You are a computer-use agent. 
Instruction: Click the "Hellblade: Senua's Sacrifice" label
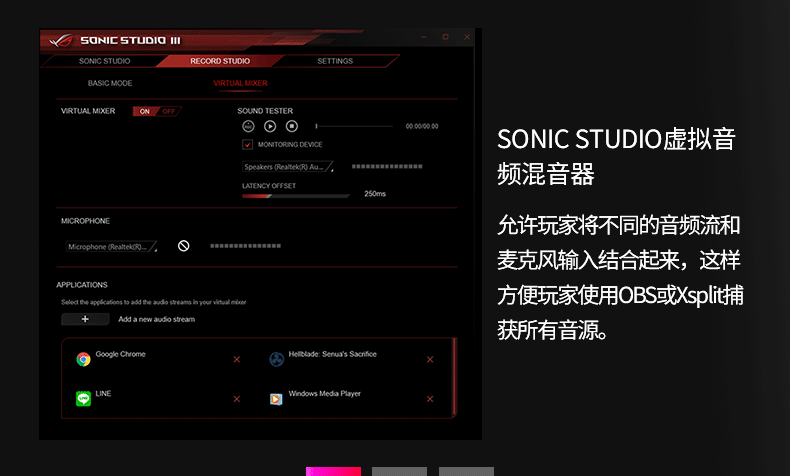coord(333,354)
